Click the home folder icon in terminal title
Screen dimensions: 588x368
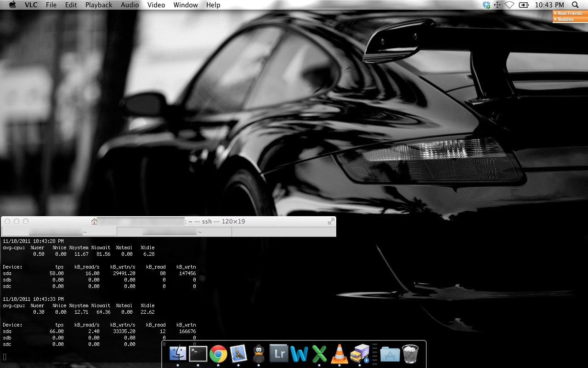(94, 221)
